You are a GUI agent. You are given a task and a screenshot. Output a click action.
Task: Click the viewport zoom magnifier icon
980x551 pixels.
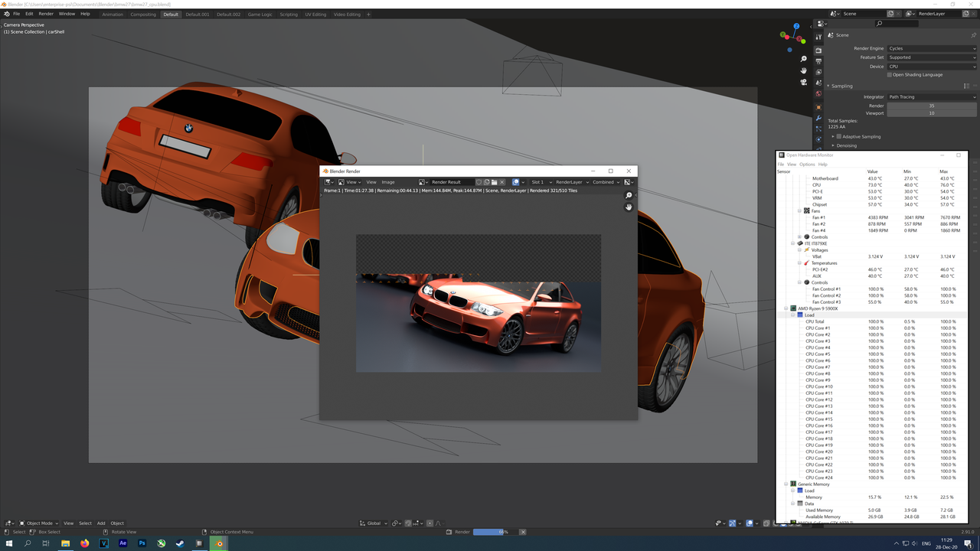point(803,59)
